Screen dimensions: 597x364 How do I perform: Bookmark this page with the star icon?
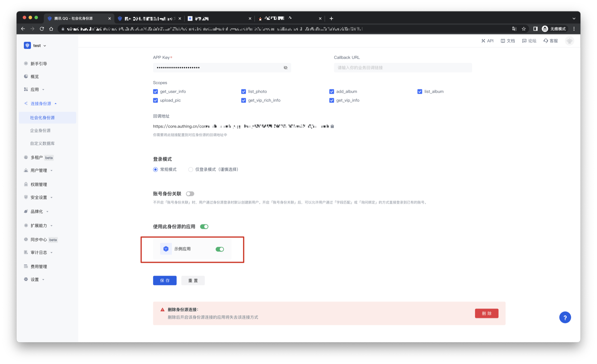click(x=524, y=29)
